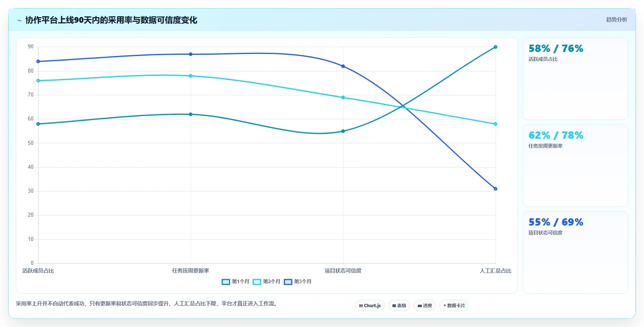This screenshot has width=644, height=327.
Task: Click the 表格 chip
Action: pyautogui.click(x=399, y=305)
